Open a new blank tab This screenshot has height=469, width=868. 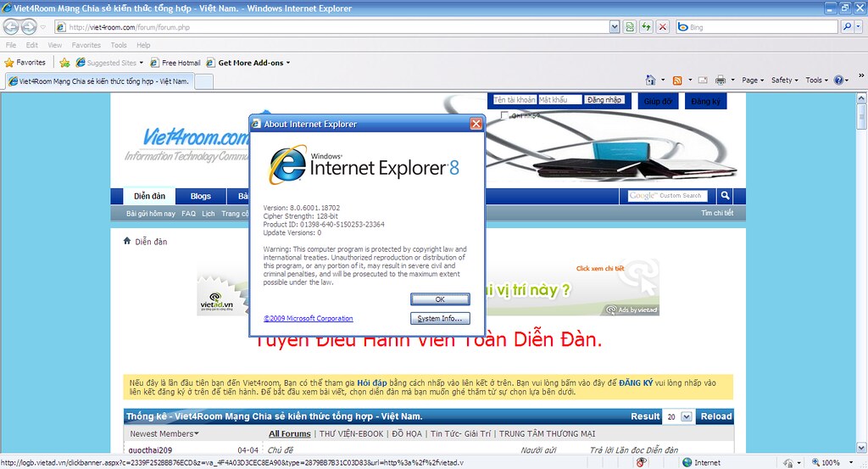(x=204, y=81)
